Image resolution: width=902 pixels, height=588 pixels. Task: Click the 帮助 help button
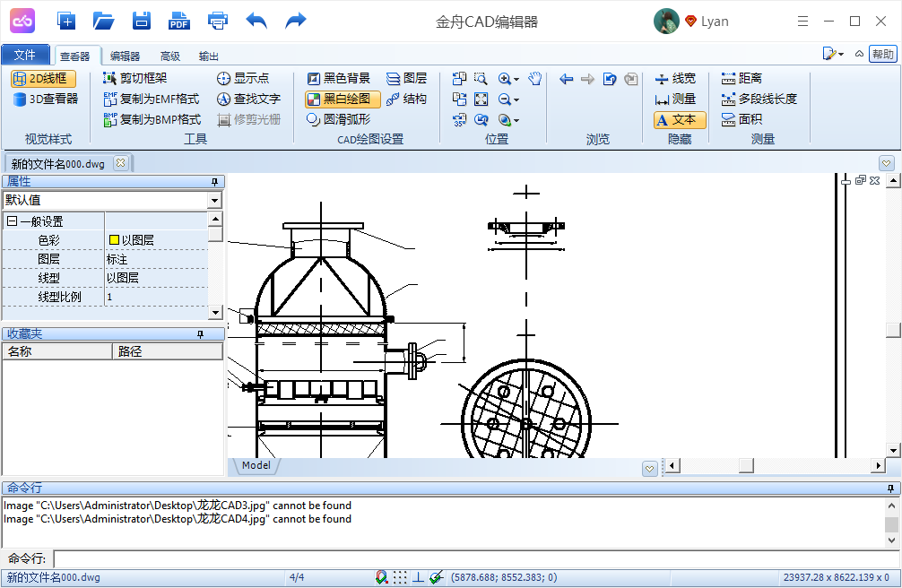pyautogui.click(x=883, y=55)
